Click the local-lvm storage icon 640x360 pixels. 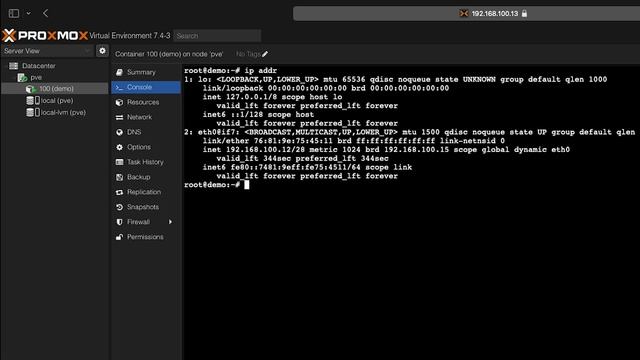33,112
